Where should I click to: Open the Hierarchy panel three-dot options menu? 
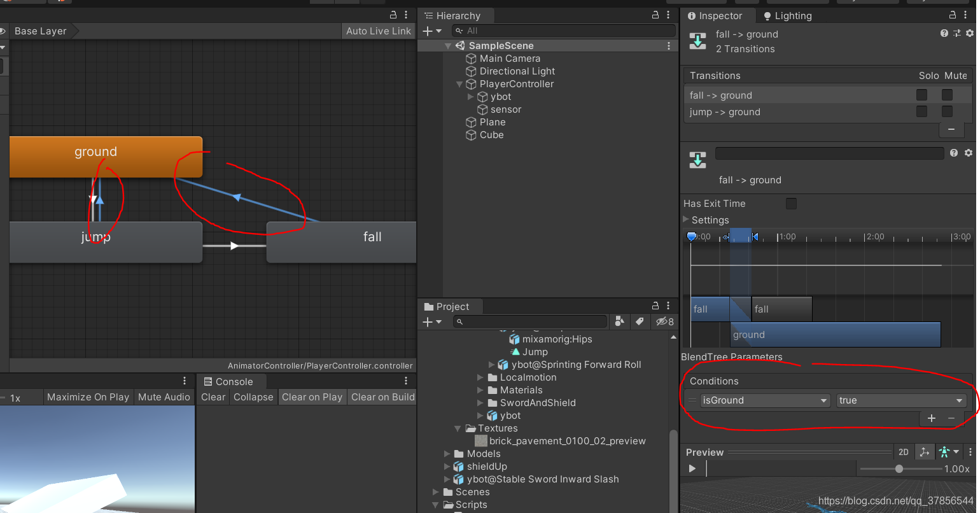coord(668,15)
